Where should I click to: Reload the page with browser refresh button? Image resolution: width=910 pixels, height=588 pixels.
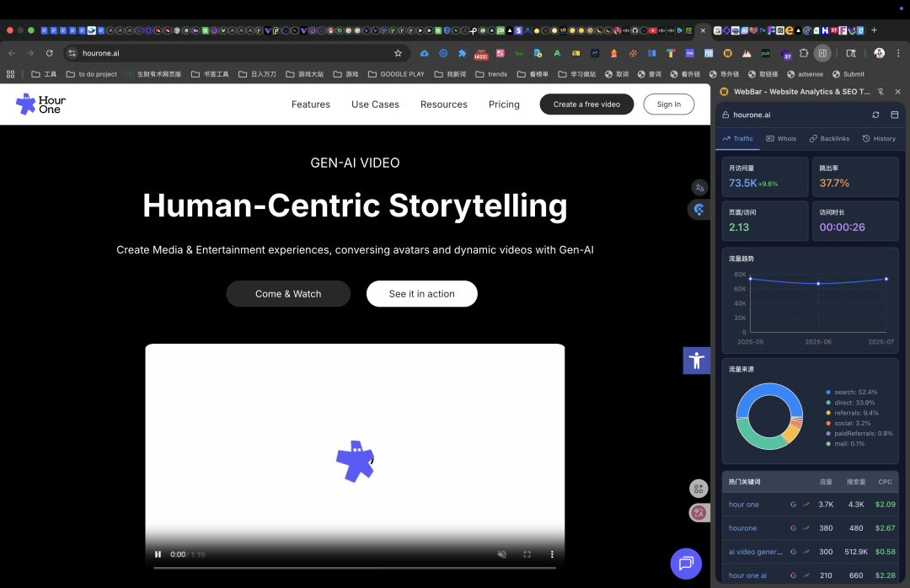50,53
